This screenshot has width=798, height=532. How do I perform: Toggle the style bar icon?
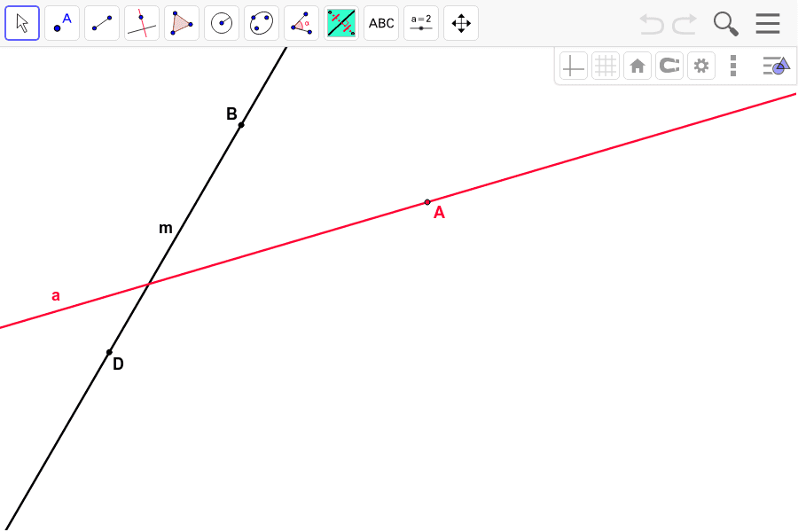coord(776,66)
